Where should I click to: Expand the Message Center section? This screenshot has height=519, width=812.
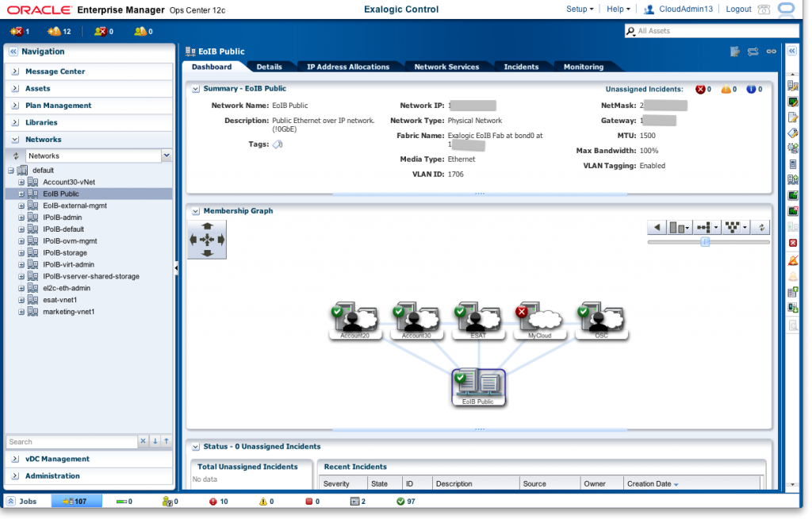pos(16,71)
